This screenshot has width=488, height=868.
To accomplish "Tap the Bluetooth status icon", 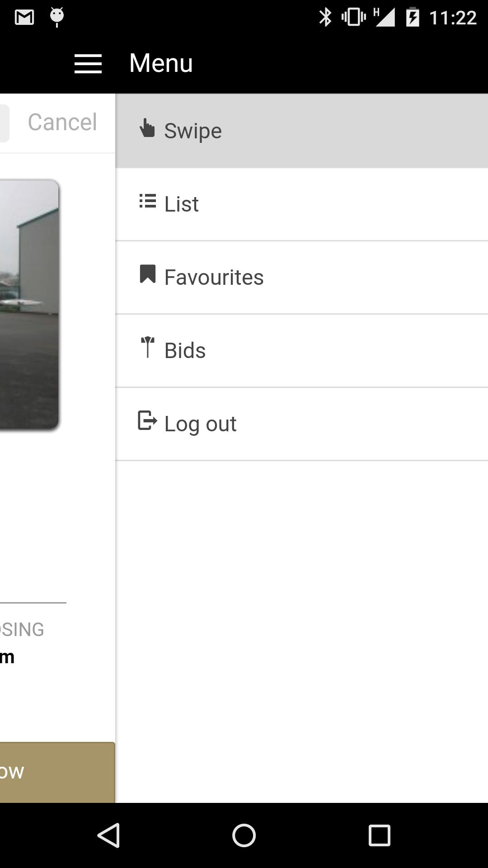I will tap(325, 17).
